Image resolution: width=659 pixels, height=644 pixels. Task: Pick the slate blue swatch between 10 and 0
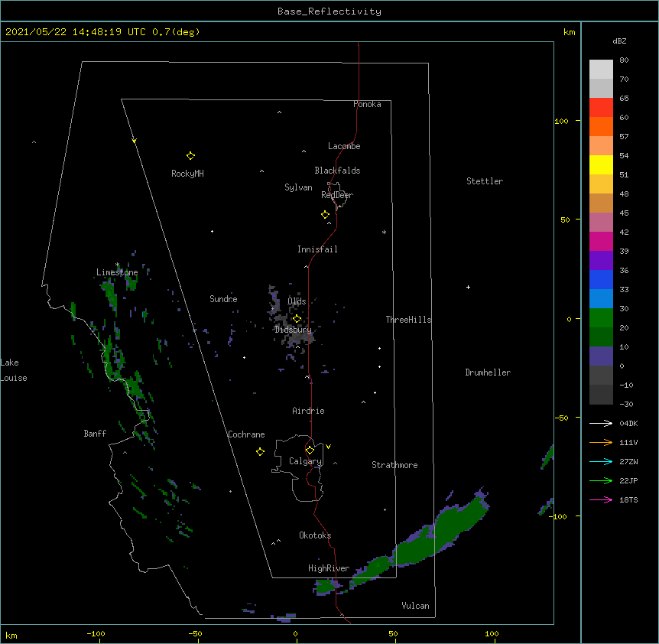point(601,356)
